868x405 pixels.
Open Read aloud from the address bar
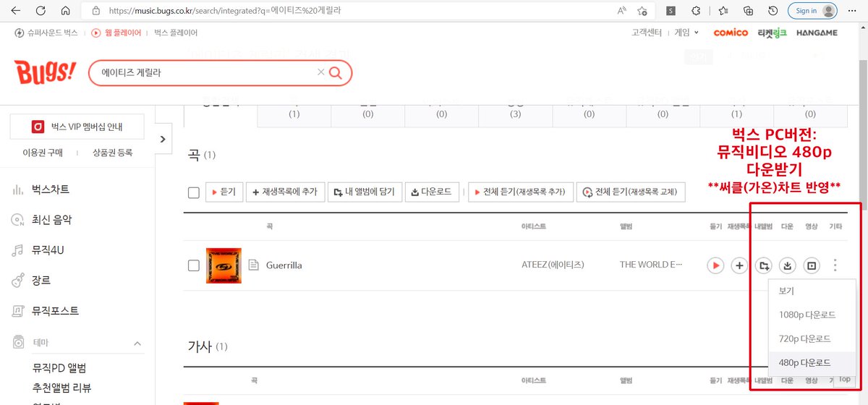tap(621, 11)
